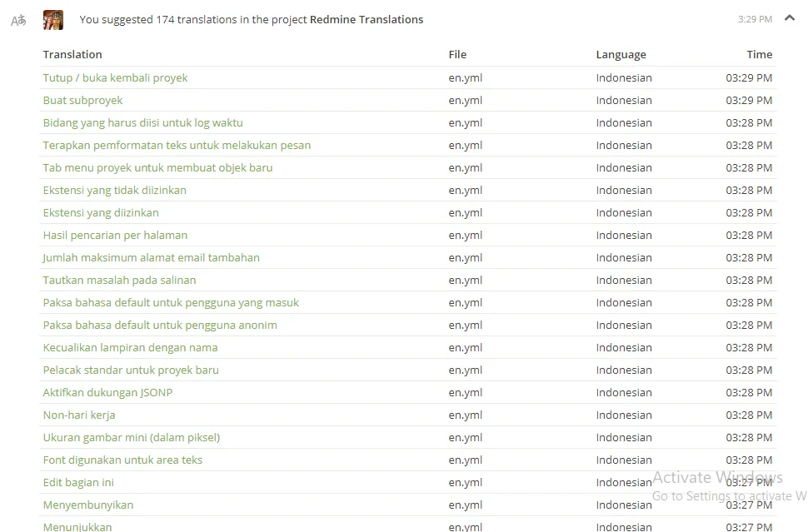Open 'Paksa bahasa default untuk pengguna anonim'
Viewport: 808px width, 532px height.
160,325
